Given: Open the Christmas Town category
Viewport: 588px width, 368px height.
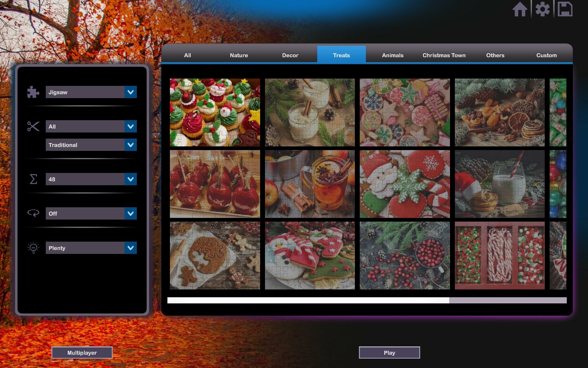Looking at the screenshot, I should (x=443, y=55).
